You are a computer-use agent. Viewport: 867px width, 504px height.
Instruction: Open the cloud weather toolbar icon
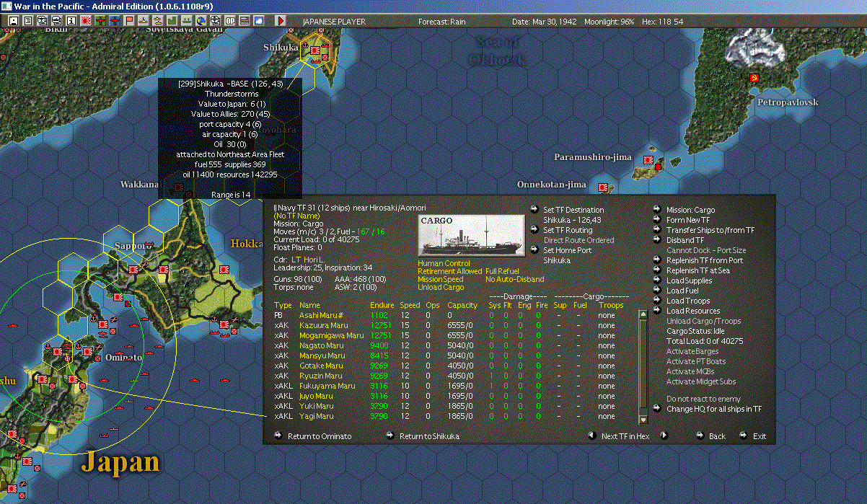coord(259,21)
